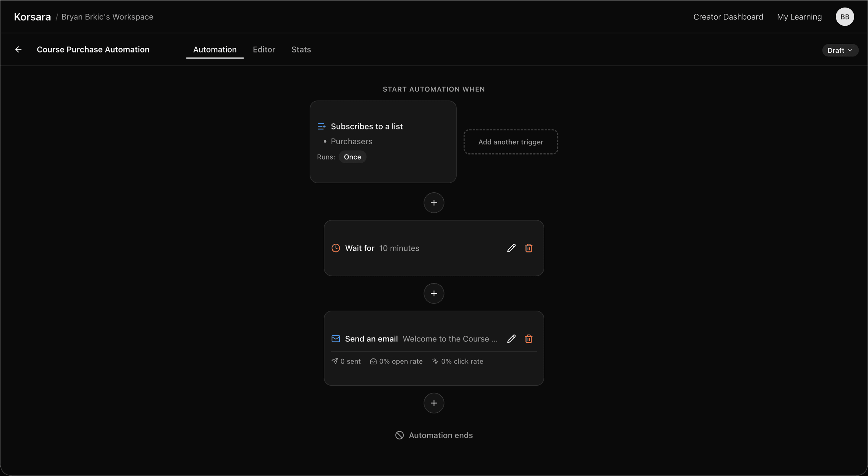Open Creator Dashboard

point(728,17)
